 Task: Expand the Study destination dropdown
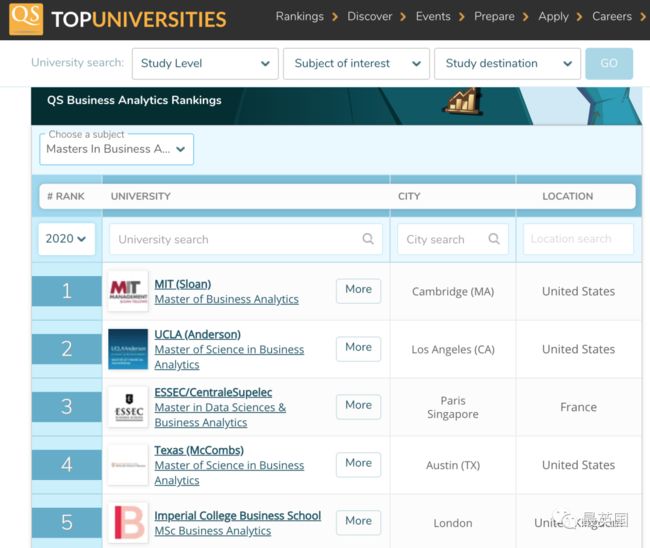tap(507, 63)
